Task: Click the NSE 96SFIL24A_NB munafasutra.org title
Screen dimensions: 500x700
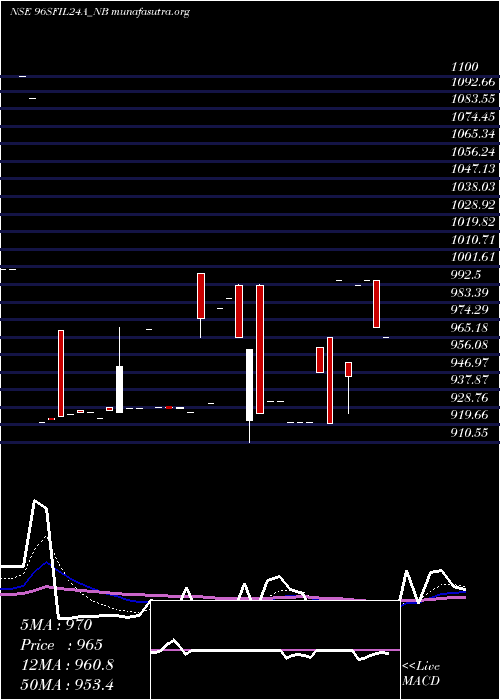Action: click(100, 12)
